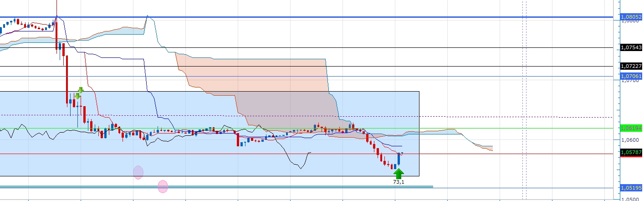Click the 1,07543 black price label
This screenshot has width=644, height=201.
pyautogui.click(x=631, y=47)
